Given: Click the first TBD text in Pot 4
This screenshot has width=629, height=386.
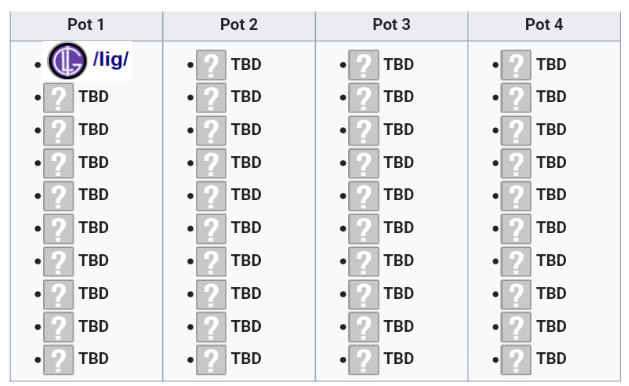Looking at the screenshot, I should (551, 65).
